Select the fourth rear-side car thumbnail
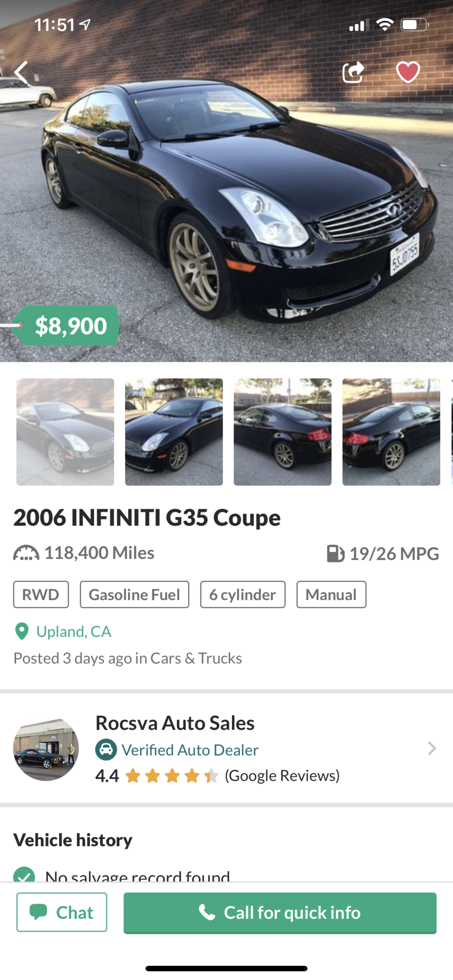 pyautogui.click(x=391, y=432)
